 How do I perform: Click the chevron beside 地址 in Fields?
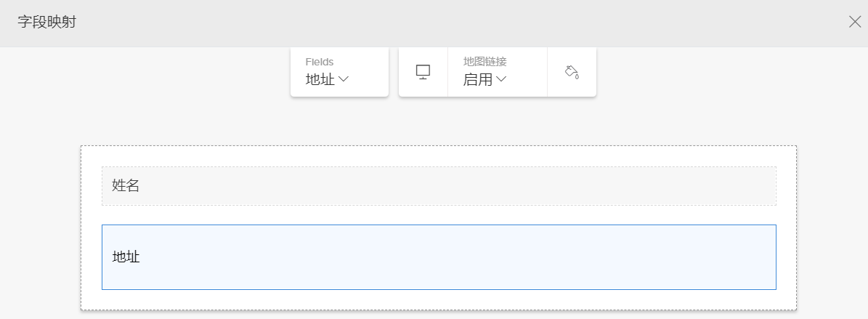pos(344,79)
